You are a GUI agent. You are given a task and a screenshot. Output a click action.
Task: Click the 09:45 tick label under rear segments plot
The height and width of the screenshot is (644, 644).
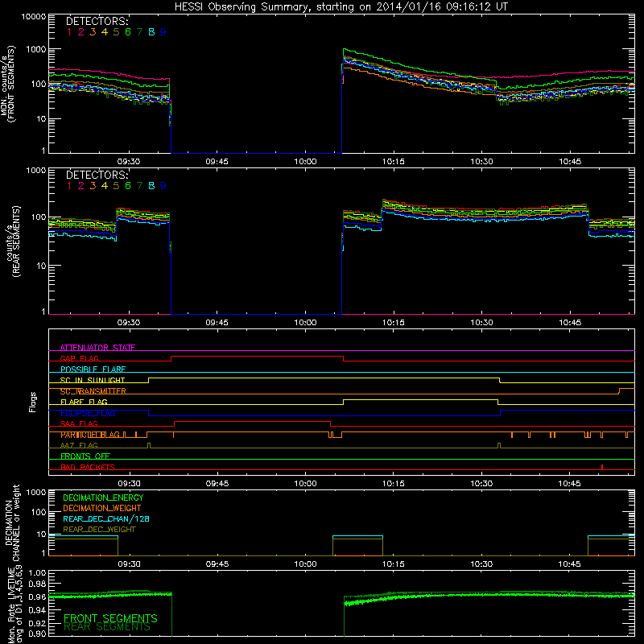[217, 323]
